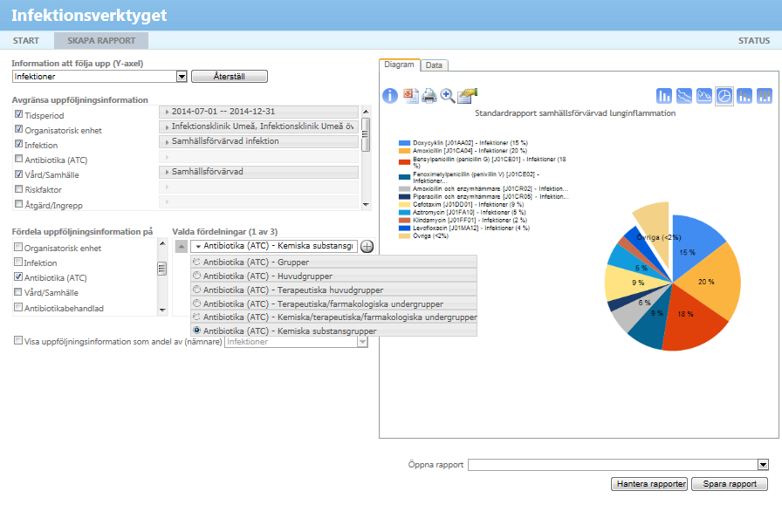This screenshot has height=532, width=782.
Task: Switch to the Data tab
Action: 434,65
